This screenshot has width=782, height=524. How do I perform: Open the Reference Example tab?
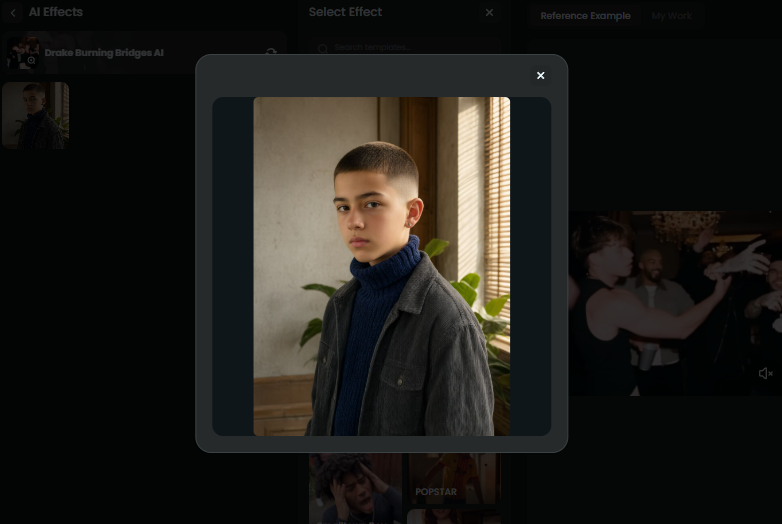click(586, 16)
